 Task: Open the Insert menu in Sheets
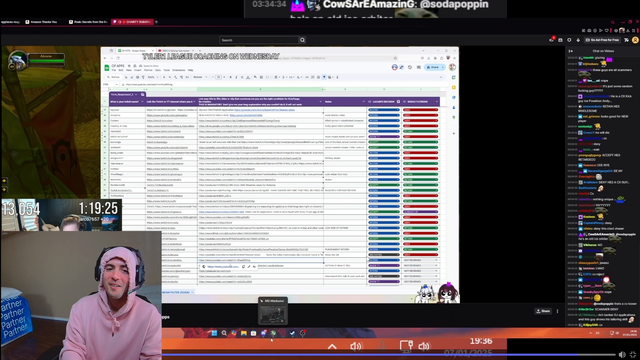pos(138,70)
